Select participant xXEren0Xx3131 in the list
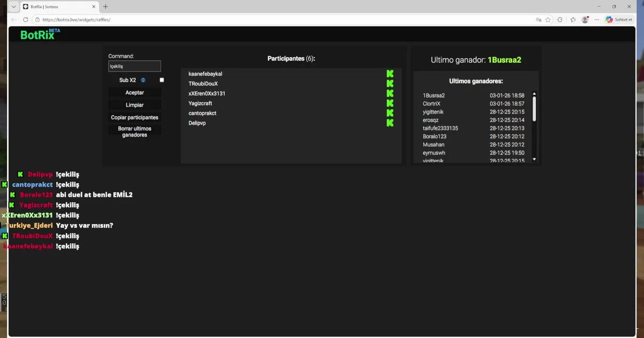This screenshot has height=338, width=644. [x=207, y=93]
